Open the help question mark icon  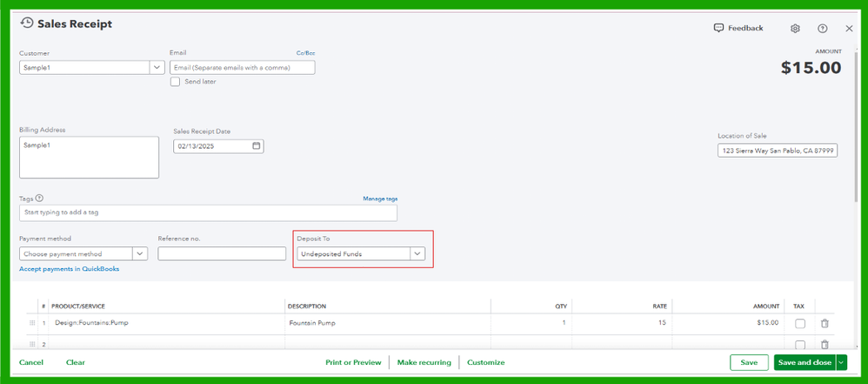822,28
